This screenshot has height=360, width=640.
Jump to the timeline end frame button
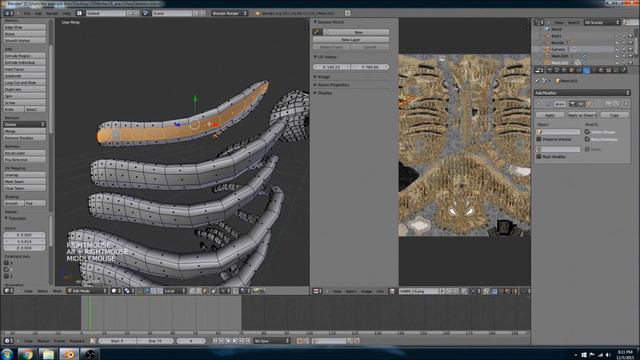[248, 340]
